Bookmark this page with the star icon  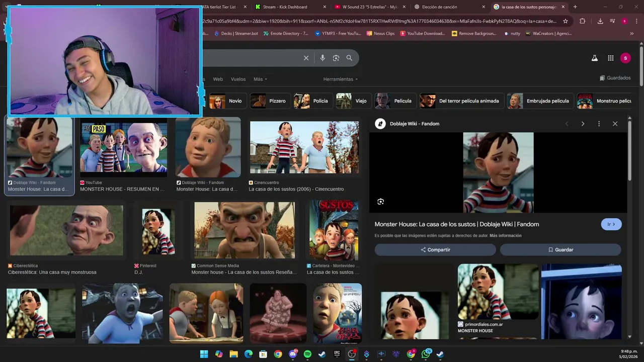coord(566,21)
